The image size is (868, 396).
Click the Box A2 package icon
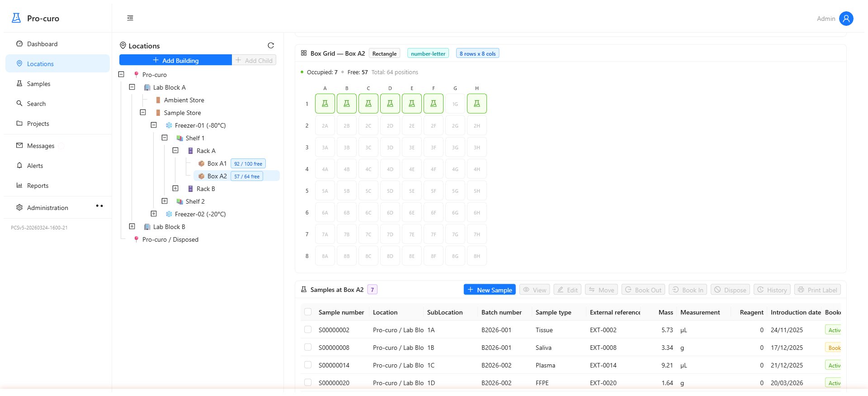202,176
